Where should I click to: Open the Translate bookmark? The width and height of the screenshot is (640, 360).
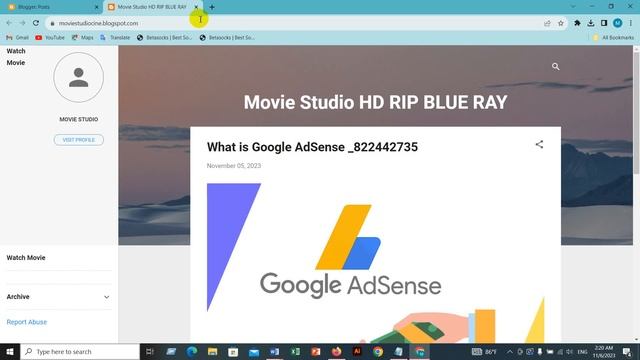115,38
